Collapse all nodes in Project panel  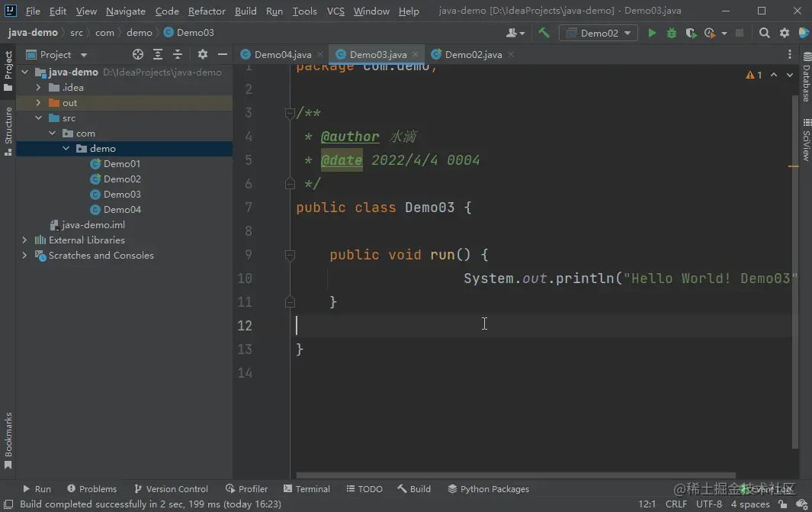pos(178,54)
